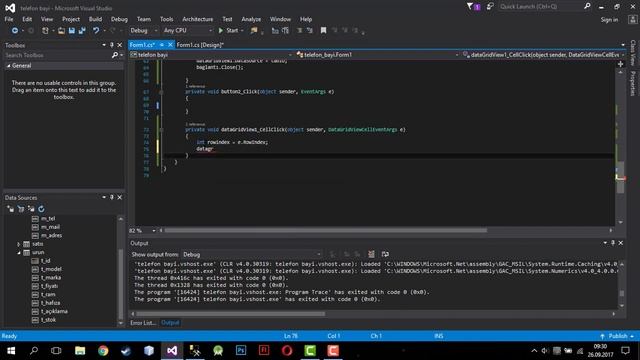
Task: Click the Output window horizontal scrollbar thumb
Action: 231,314
